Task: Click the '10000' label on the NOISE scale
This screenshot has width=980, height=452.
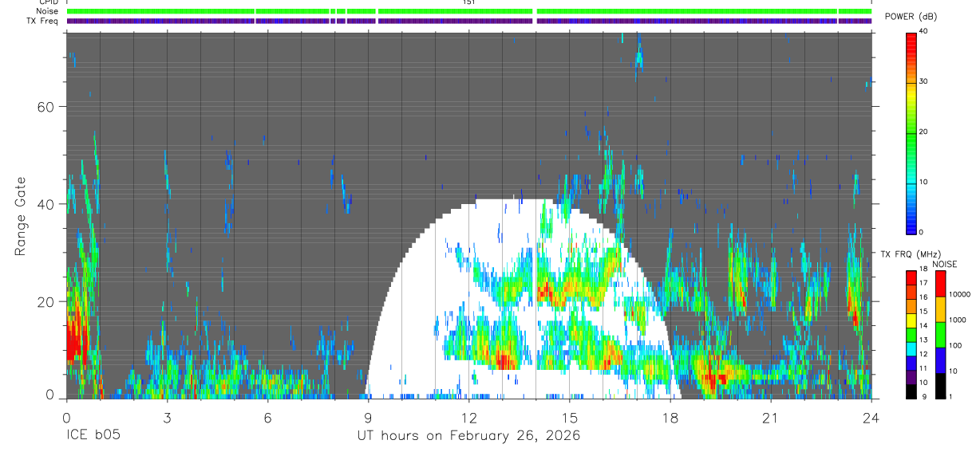Action: click(x=960, y=294)
